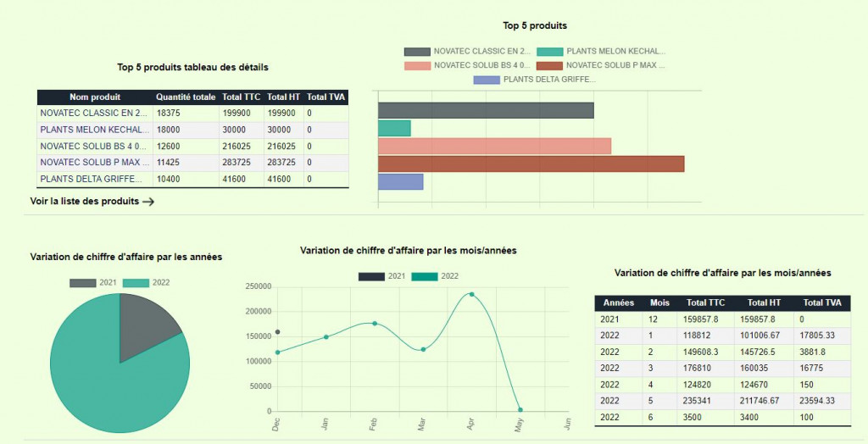The image size is (868, 444).
Task: Click Total TVA header in products table
Action: coord(326,97)
